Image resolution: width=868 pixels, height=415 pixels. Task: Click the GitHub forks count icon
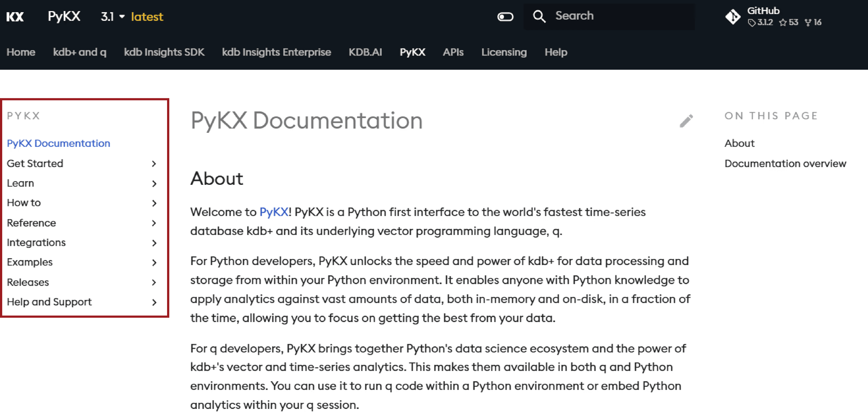(x=808, y=23)
